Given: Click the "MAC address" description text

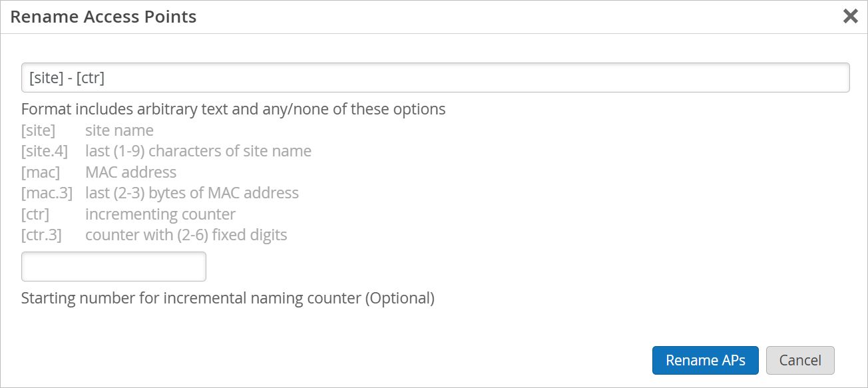Looking at the screenshot, I should point(131,172).
